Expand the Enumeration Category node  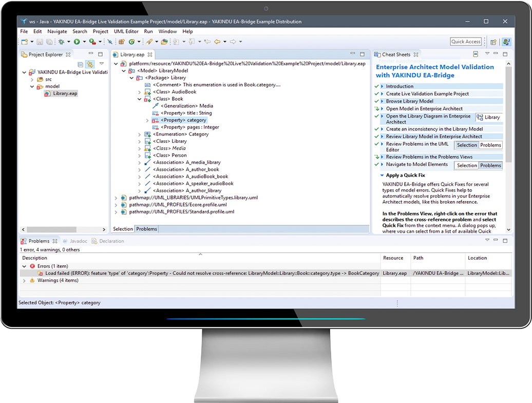(140, 135)
